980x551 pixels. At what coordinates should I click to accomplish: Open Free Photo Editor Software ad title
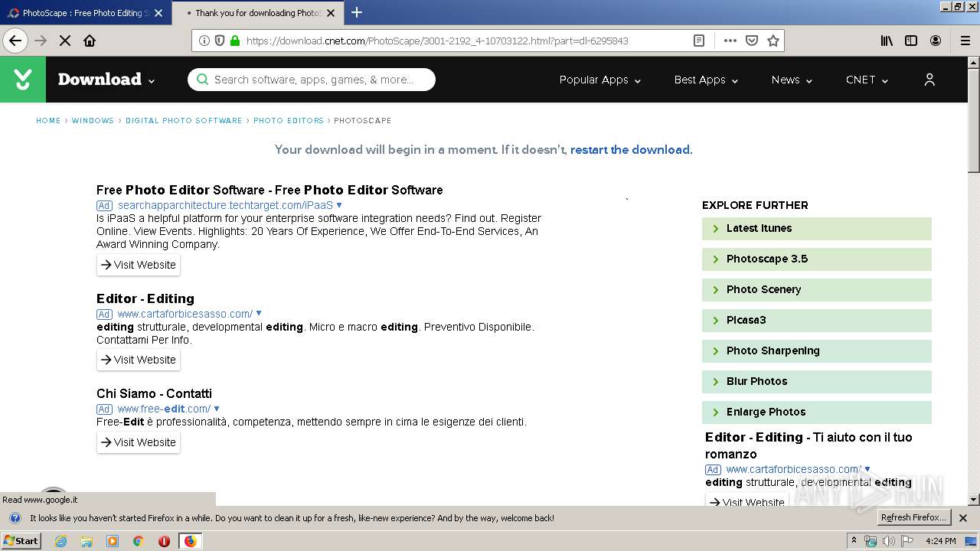click(x=269, y=190)
